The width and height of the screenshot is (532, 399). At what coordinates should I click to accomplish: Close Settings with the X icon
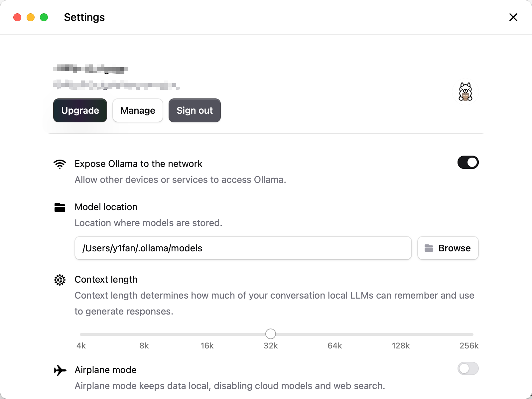pos(513,17)
